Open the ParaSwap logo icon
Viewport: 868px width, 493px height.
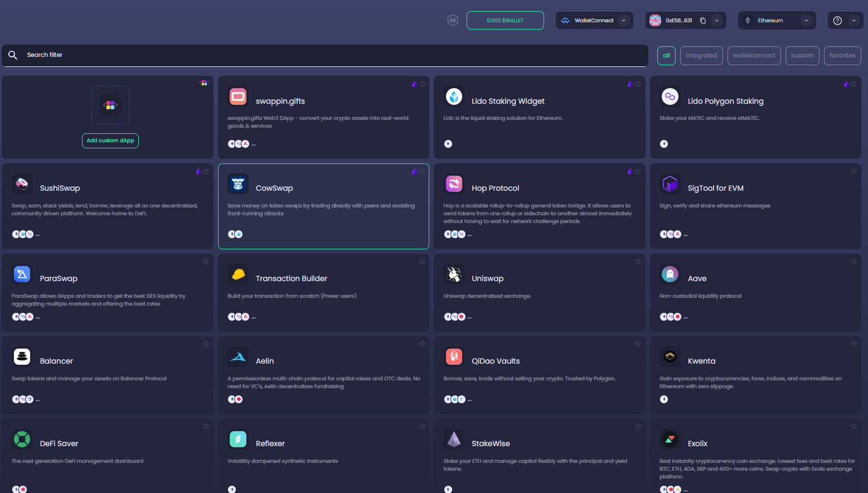click(22, 274)
